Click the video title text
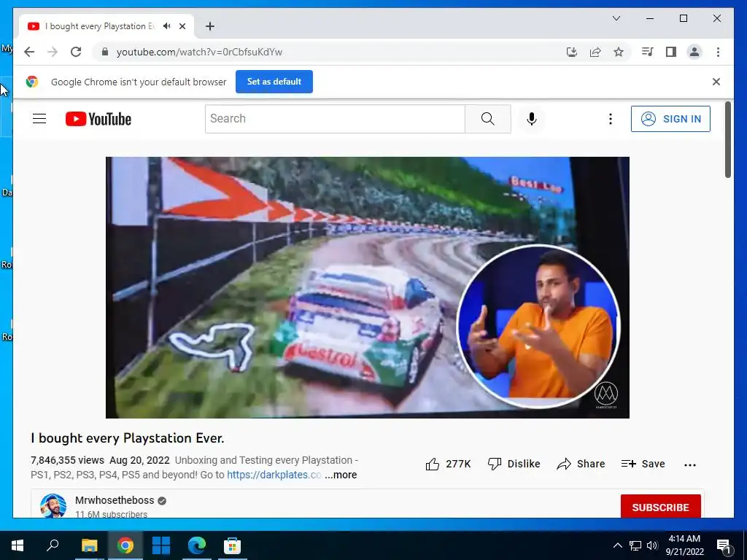747x560 pixels. 127,438
